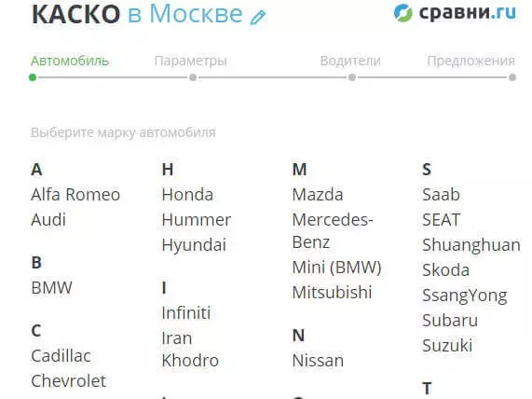Viewport: 532px width, 399px height.
Task: Go to the Водители step
Action: (x=350, y=62)
